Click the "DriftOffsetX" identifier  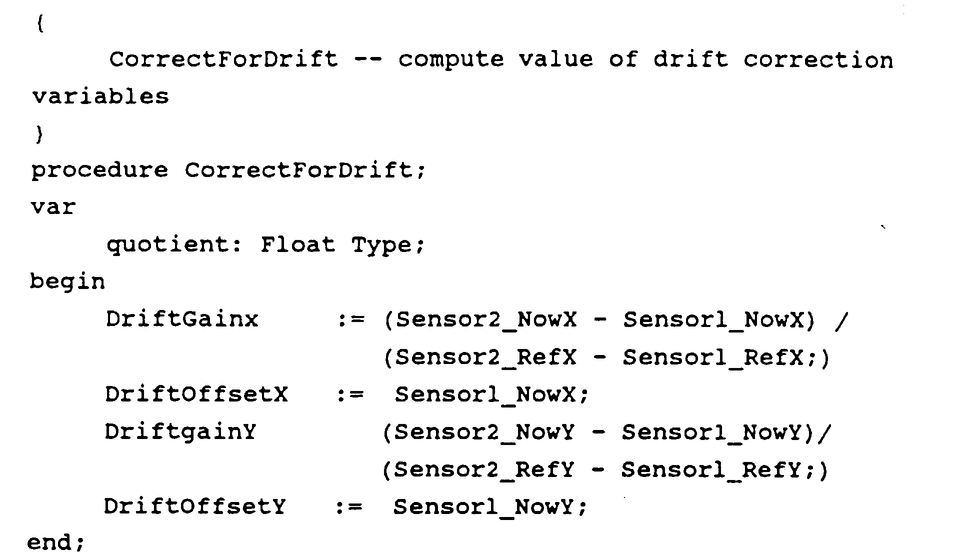(196, 394)
